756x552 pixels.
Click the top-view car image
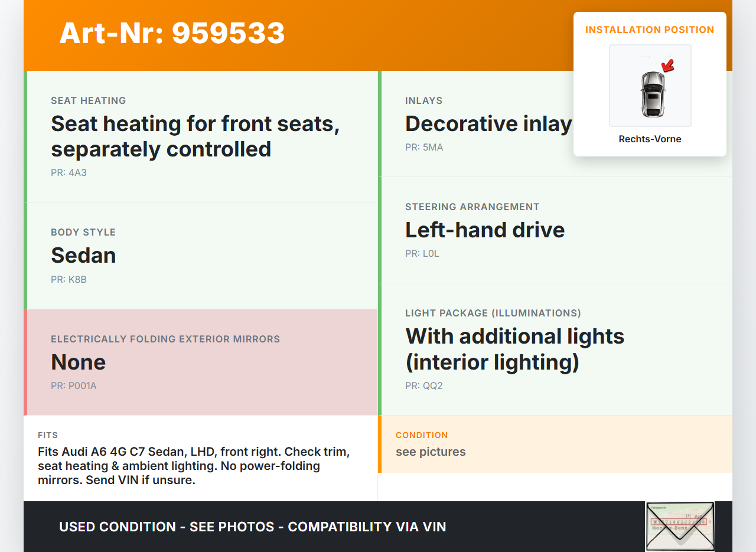click(652, 94)
